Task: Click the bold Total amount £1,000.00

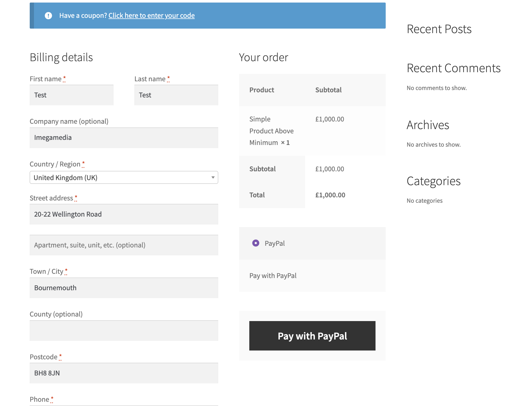Action: click(x=330, y=195)
